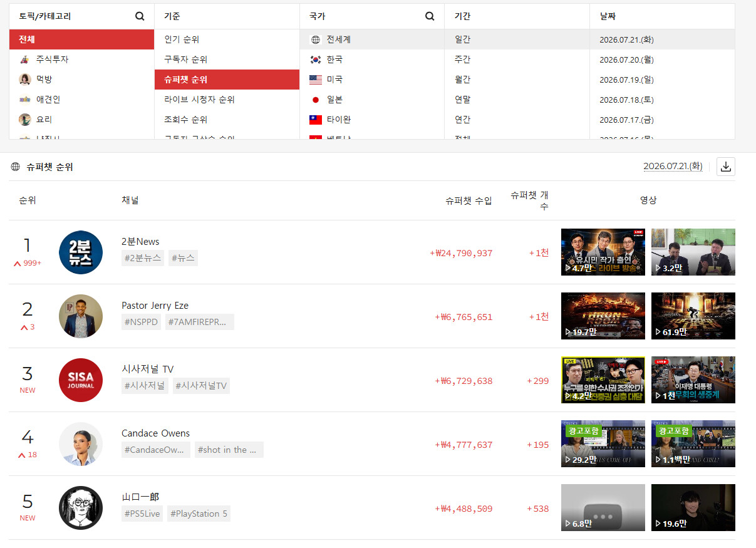Viewport: 756px width, 548px height.
Task: Open Candace Owens thumbnail with 1.1백만 views
Action: tap(693, 443)
